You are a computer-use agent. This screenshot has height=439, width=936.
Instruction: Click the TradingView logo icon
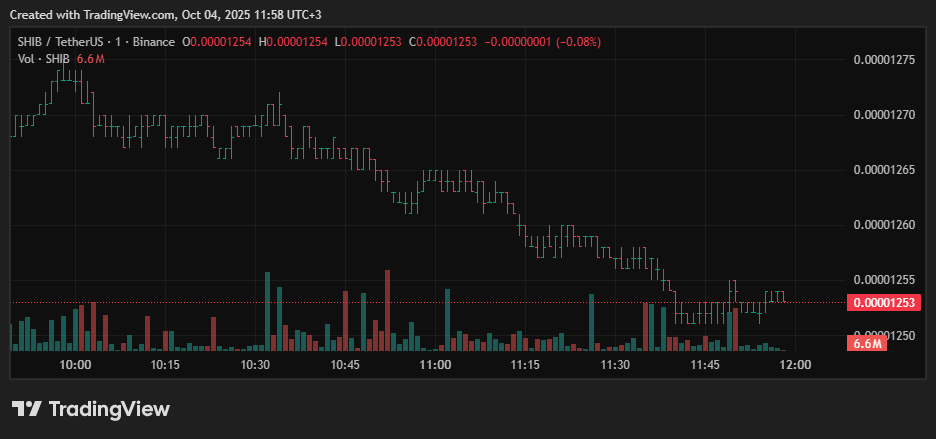pyautogui.click(x=26, y=409)
